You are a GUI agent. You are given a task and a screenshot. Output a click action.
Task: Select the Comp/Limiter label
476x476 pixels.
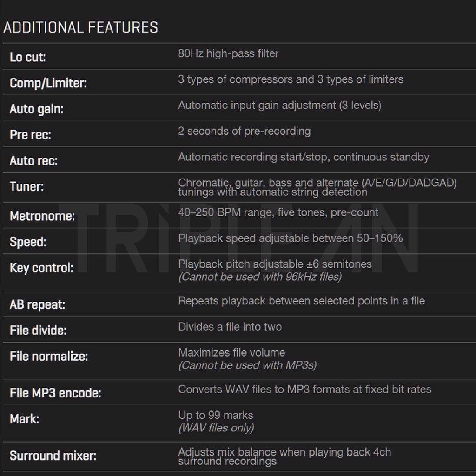[48, 83]
